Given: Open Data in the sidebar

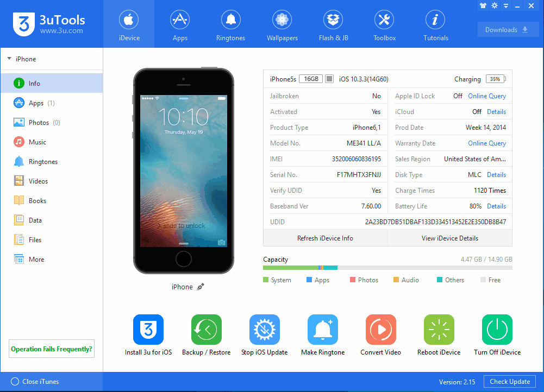Looking at the screenshot, I should point(52,220).
